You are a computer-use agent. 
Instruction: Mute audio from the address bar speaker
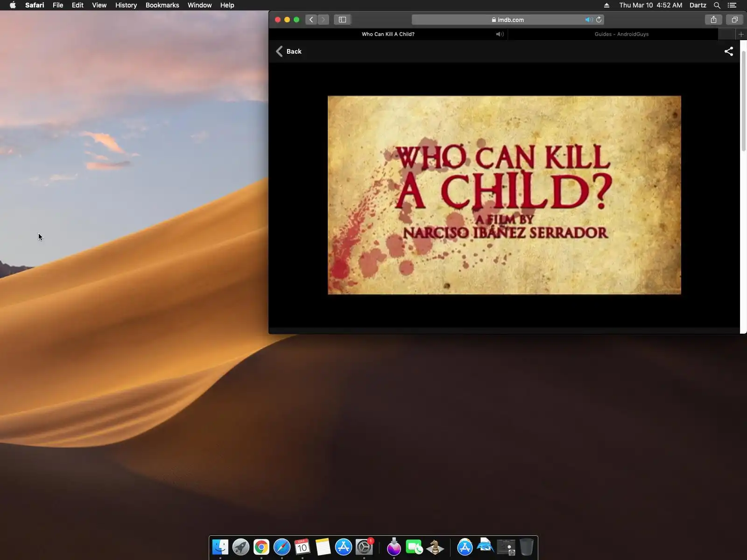[x=589, y=20]
